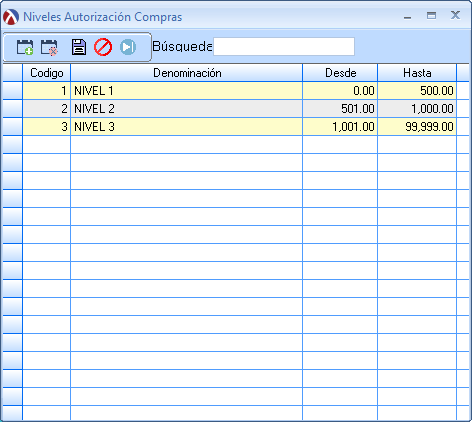
Task: Click the Desde value 0.00
Action: [340, 91]
